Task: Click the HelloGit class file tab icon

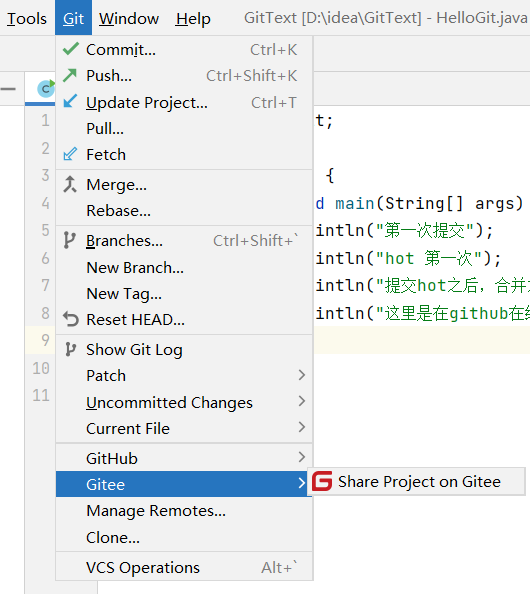Action: pos(46,89)
